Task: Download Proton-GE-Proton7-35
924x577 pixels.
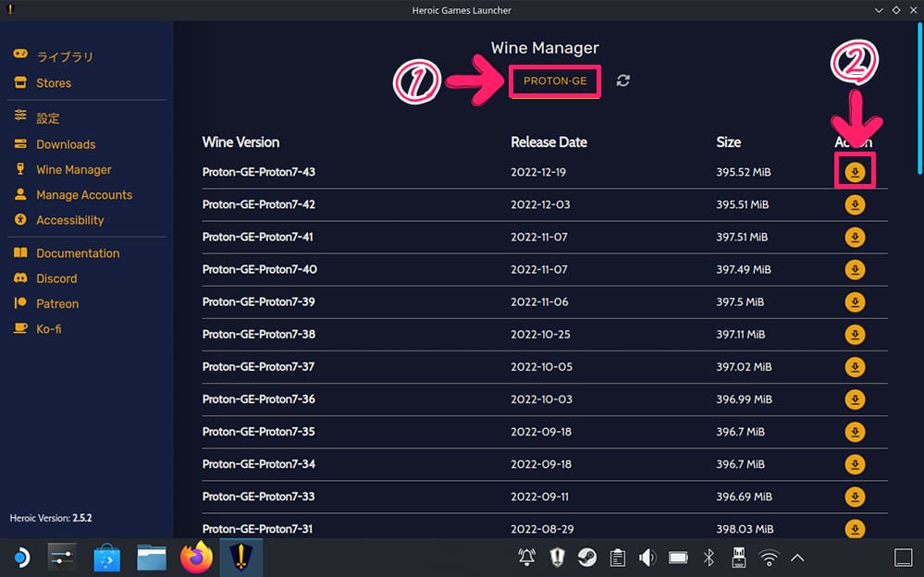Action: [x=855, y=432]
